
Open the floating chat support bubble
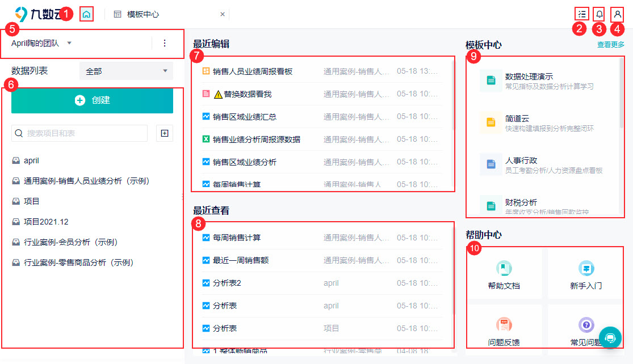coord(610,337)
